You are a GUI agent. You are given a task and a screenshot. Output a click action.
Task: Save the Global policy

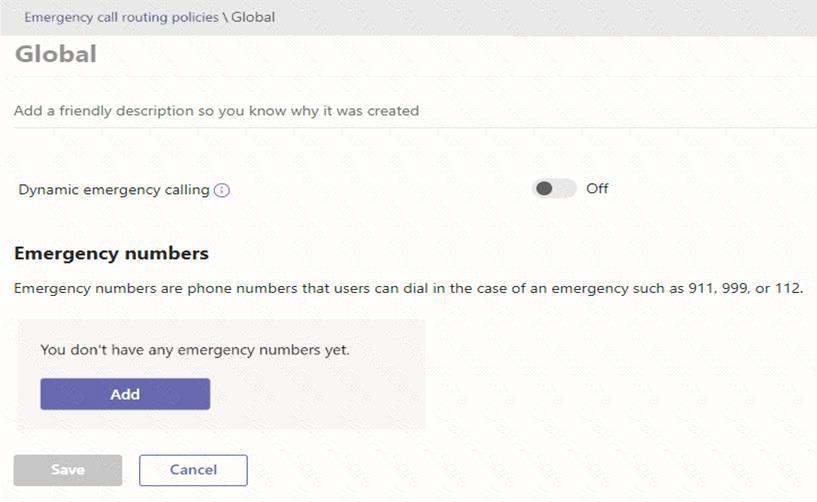click(68, 470)
